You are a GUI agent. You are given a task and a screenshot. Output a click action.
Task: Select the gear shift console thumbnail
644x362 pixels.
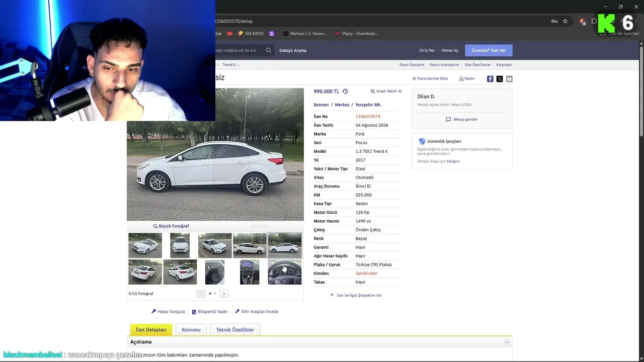tap(250, 272)
